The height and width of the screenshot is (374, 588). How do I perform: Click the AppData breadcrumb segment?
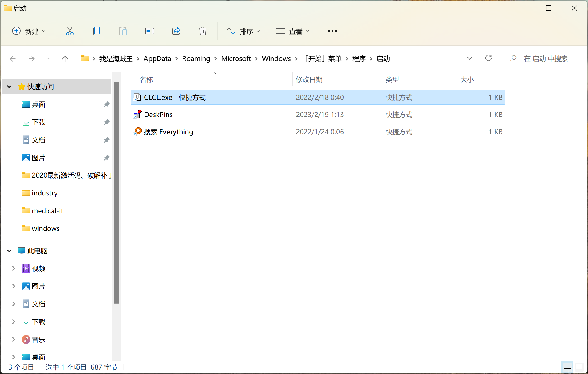click(157, 59)
